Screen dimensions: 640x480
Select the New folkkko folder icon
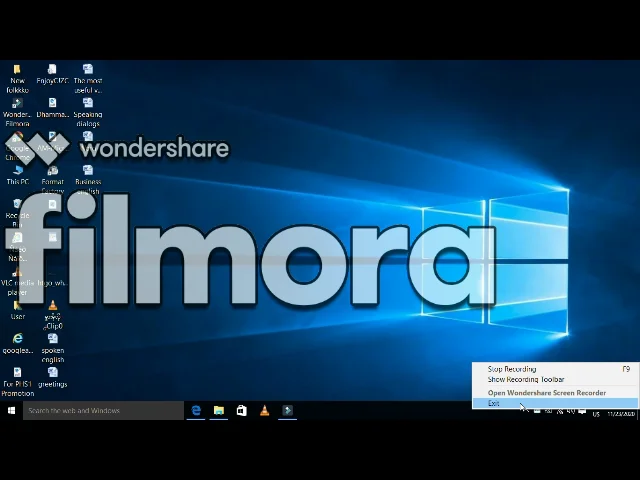pyautogui.click(x=17, y=79)
